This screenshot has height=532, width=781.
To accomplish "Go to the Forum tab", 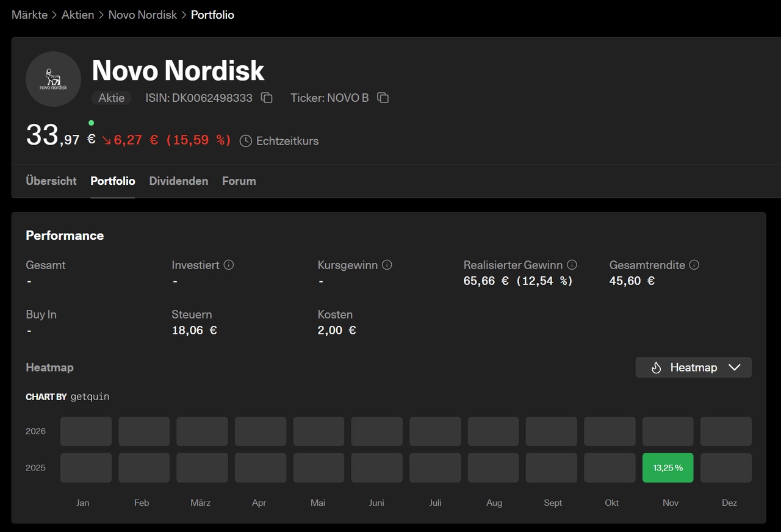I will point(239,181).
